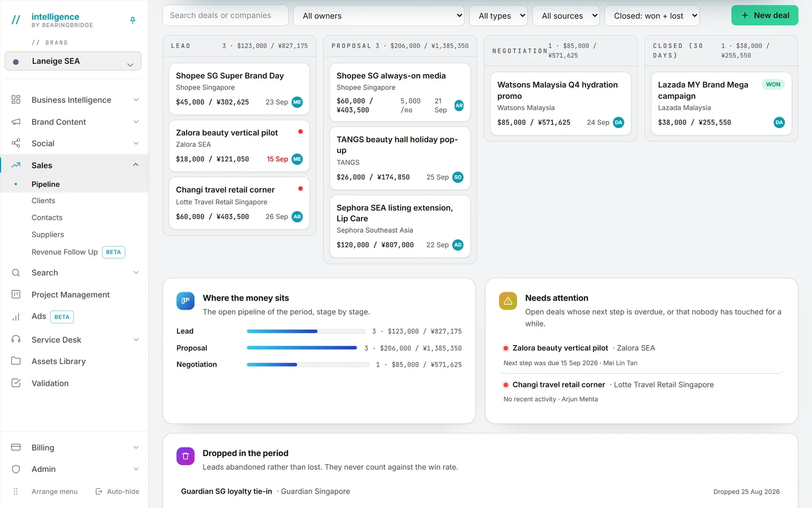Click the BETA badge next to Ads
The width and height of the screenshot is (812, 508).
(62, 317)
